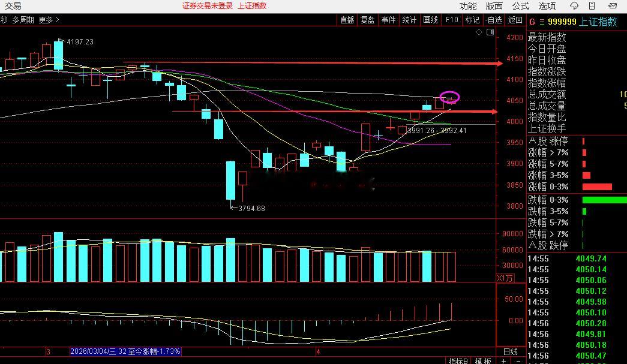Click the 涨幅 0-3% red bar
Image resolution: width=627 pixels, height=364 pixels.
[598, 187]
